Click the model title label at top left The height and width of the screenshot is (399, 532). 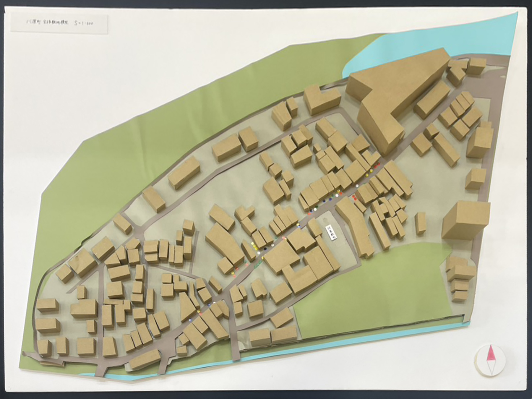click(x=59, y=24)
